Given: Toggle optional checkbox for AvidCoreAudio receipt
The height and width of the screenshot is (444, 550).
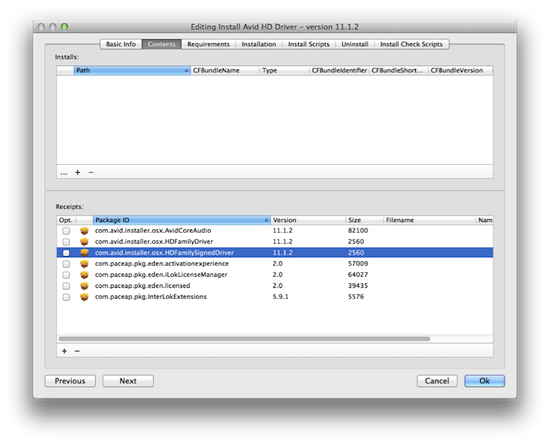Looking at the screenshot, I should coord(66,231).
